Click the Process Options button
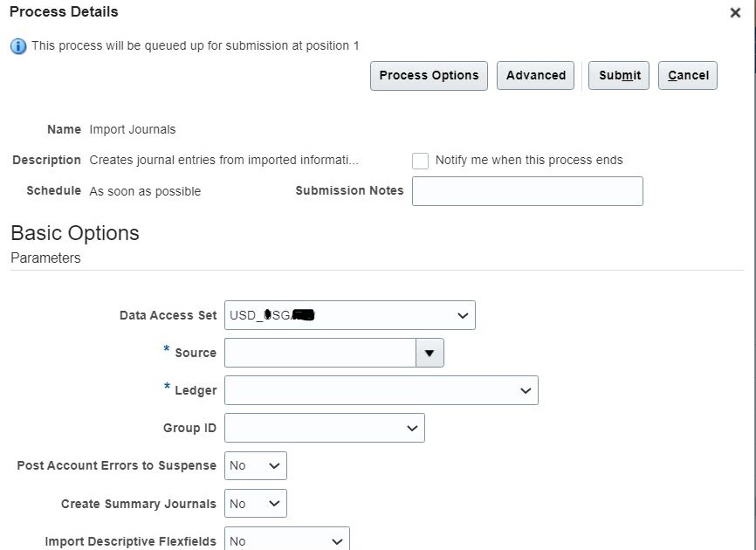The height and width of the screenshot is (550, 756). click(x=428, y=75)
